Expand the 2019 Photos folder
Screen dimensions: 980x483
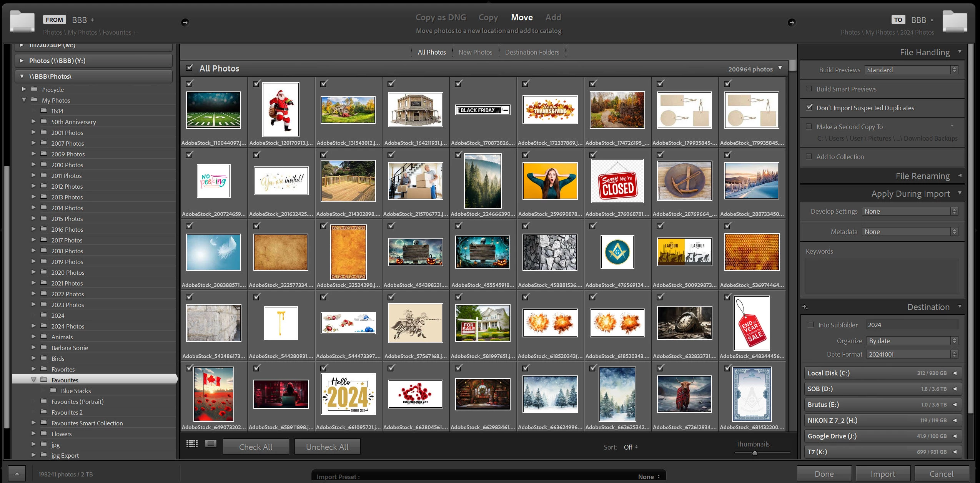(33, 262)
